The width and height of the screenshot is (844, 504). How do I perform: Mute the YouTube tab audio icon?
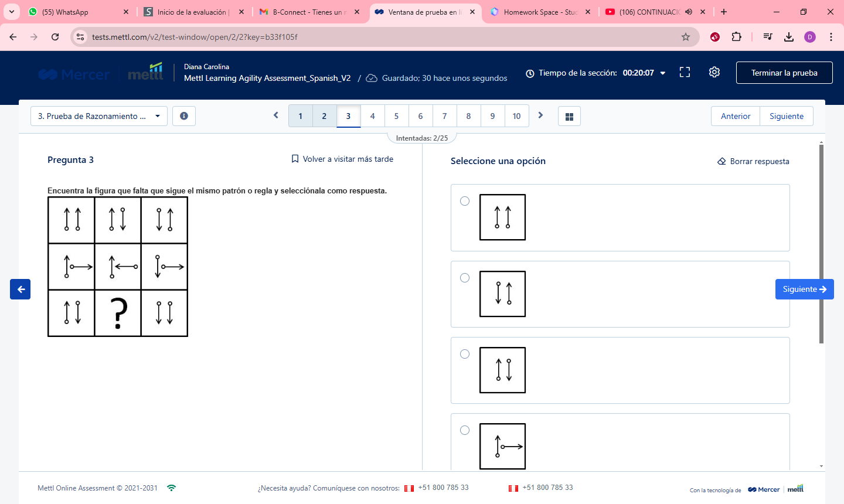point(689,12)
